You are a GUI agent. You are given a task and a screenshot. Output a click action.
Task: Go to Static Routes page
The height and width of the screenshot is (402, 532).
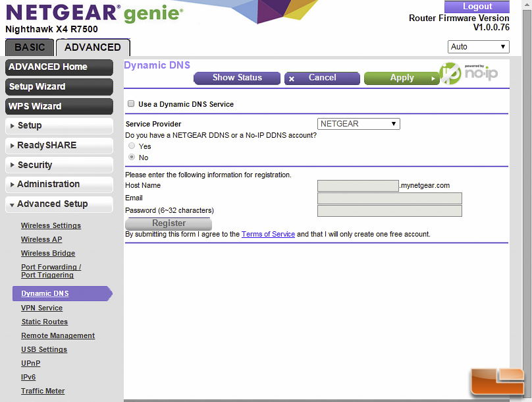coord(45,322)
